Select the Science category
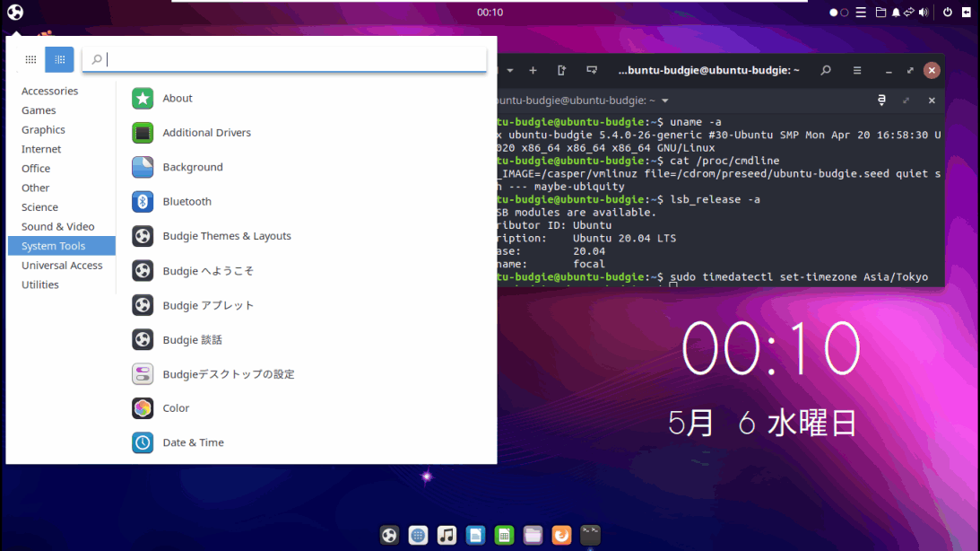980x551 pixels. click(61, 207)
